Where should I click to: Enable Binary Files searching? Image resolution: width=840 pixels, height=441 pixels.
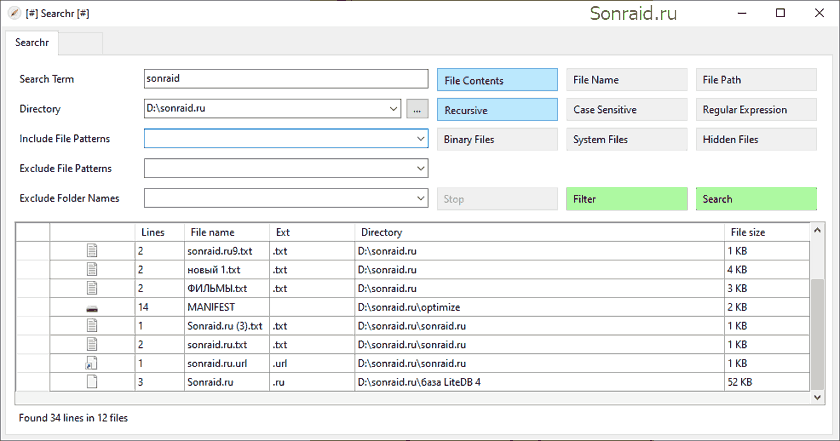(x=497, y=139)
